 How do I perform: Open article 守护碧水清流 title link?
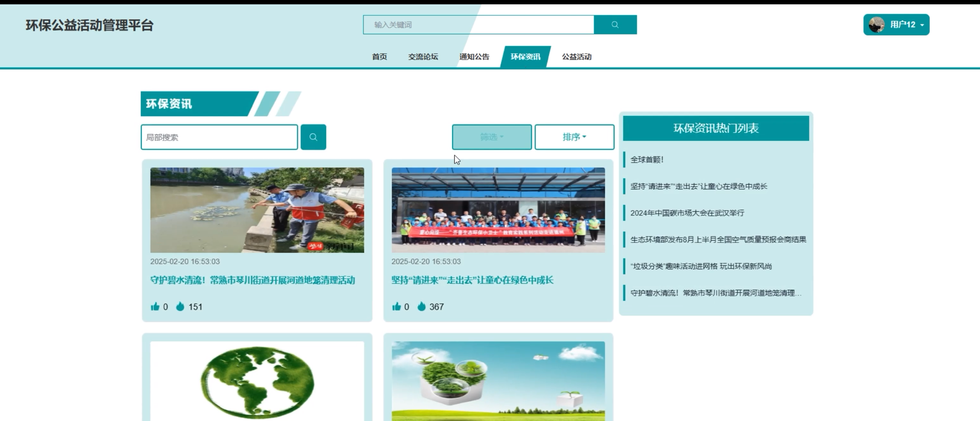click(x=252, y=280)
